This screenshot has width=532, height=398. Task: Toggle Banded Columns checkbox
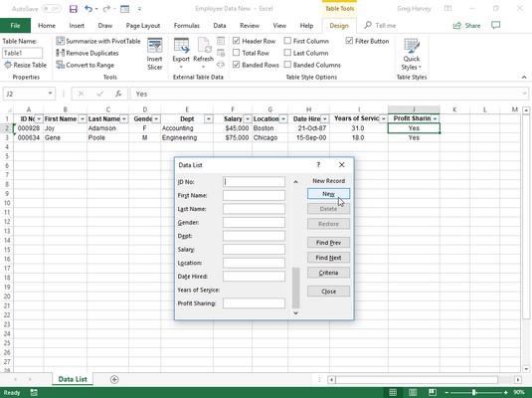click(x=287, y=65)
